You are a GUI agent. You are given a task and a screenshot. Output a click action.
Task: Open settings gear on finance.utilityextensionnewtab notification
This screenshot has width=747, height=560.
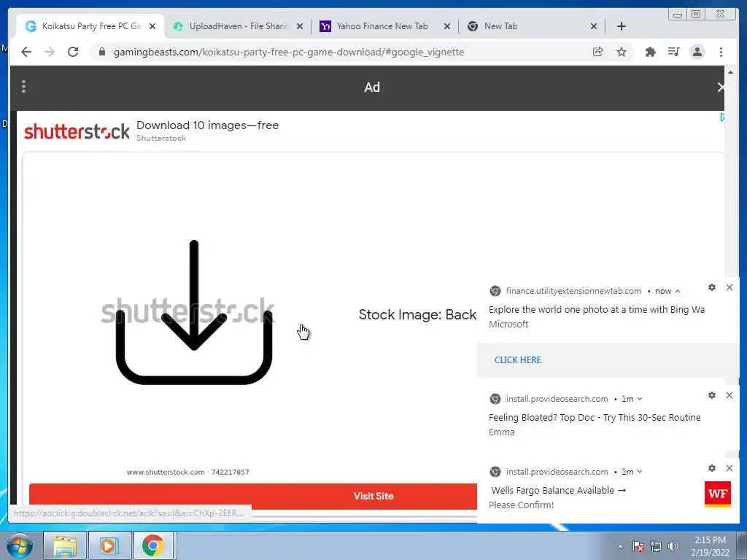pyautogui.click(x=712, y=287)
